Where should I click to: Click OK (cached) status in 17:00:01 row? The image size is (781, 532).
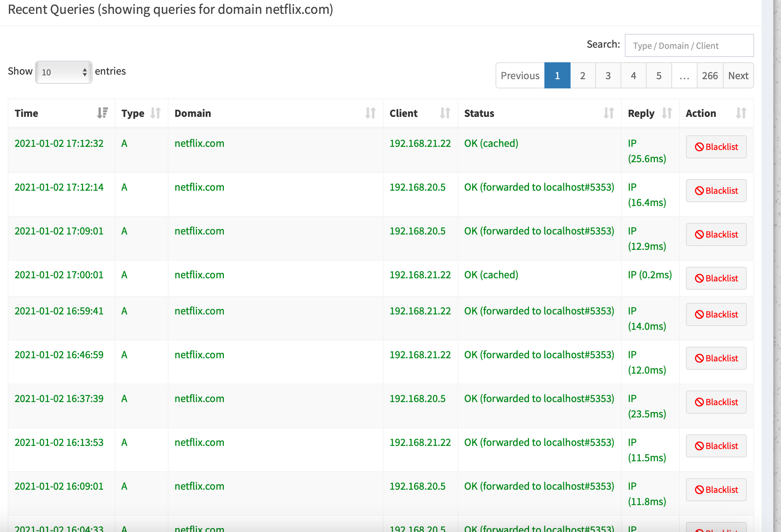pos(491,275)
